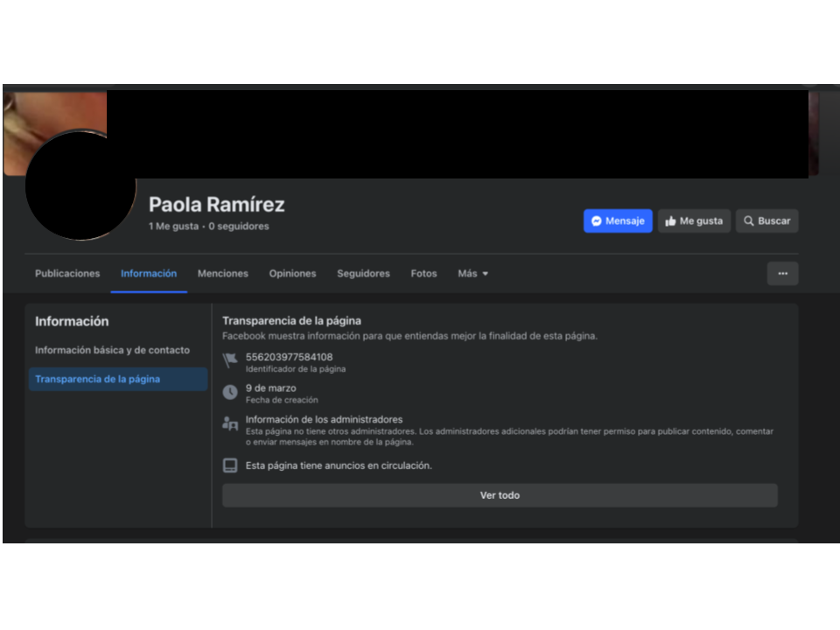Screen dimensions: 840x630
Task: Open the Opiniones tab
Action: (x=292, y=274)
